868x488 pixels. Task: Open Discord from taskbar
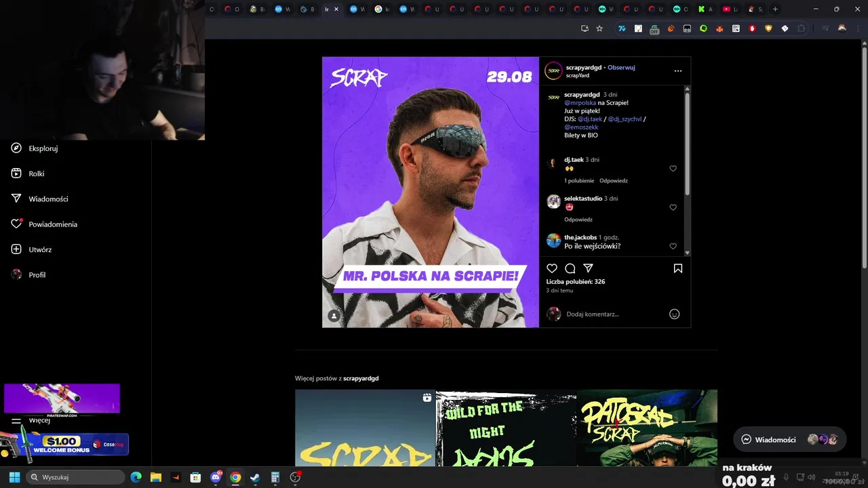(216, 477)
